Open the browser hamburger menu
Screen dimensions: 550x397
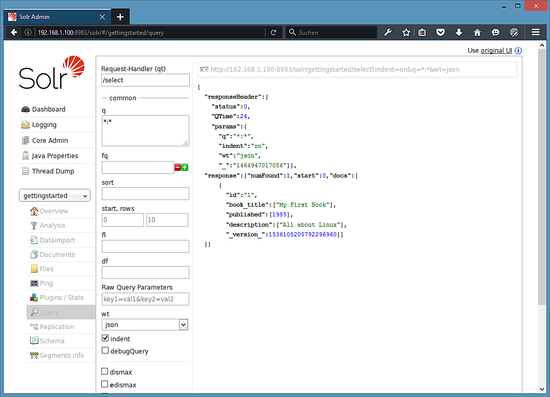[x=536, y=32]
